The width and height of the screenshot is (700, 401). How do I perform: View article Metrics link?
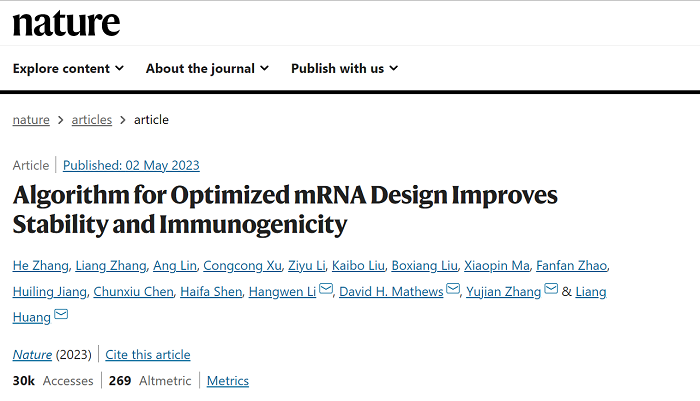[228, 380]
